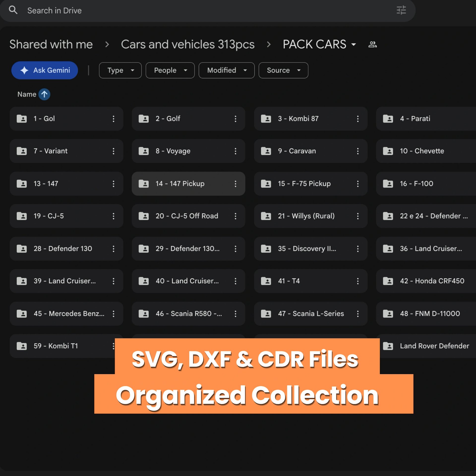Open more actions for 15 - F-75 Pickup
The image size is (476, 476).
click(358, 184)
